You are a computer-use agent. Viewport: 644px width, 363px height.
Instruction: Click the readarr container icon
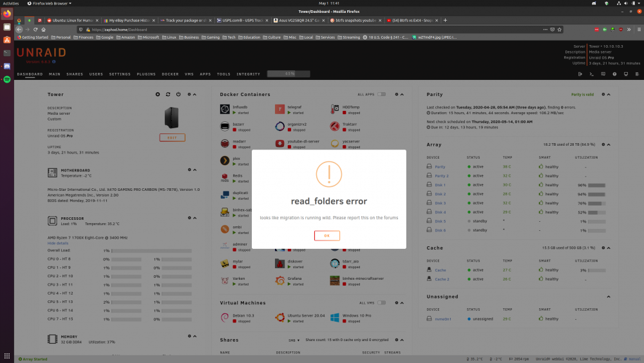[x=225, y=144]
